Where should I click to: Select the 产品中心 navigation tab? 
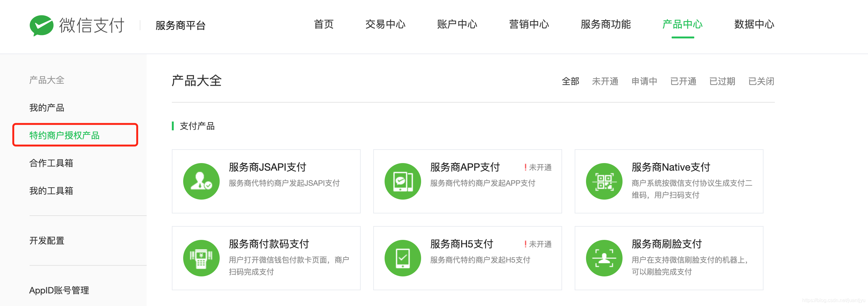(682, 24)
